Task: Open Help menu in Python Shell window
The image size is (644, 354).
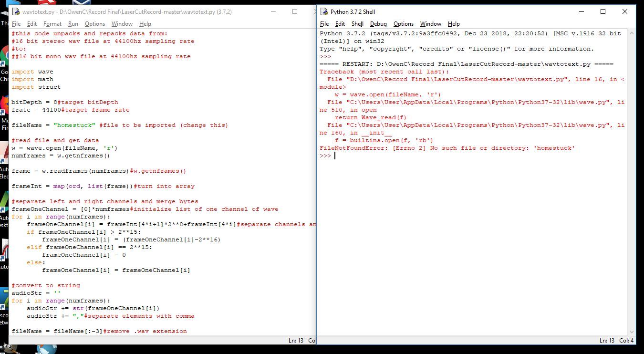Action: pos(454,24)
